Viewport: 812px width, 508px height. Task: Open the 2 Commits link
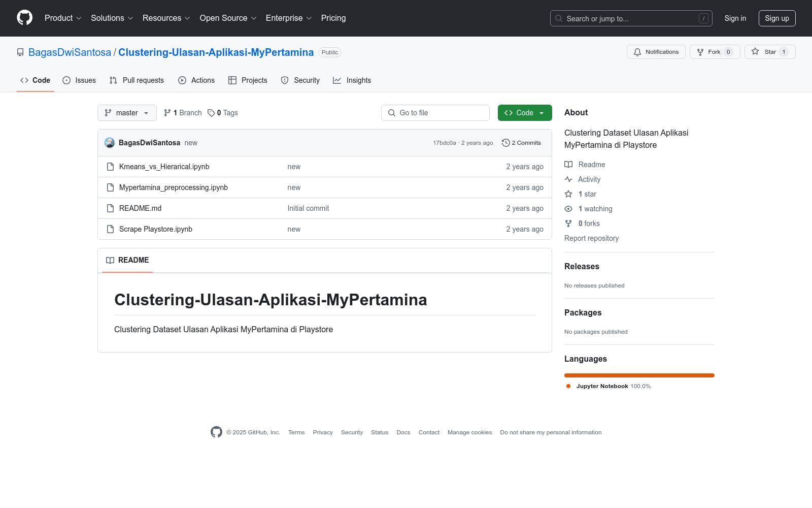521,143
